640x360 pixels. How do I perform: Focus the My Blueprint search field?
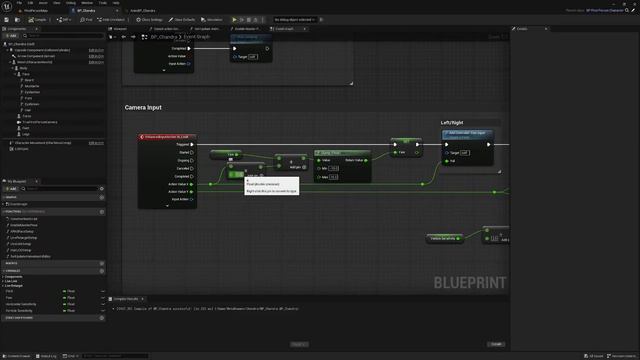coord(60,189)
